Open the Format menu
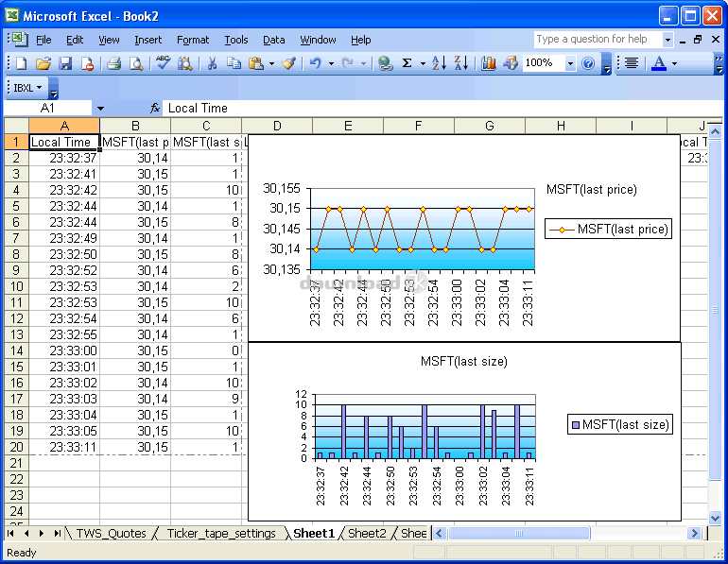 coord(193,40)
